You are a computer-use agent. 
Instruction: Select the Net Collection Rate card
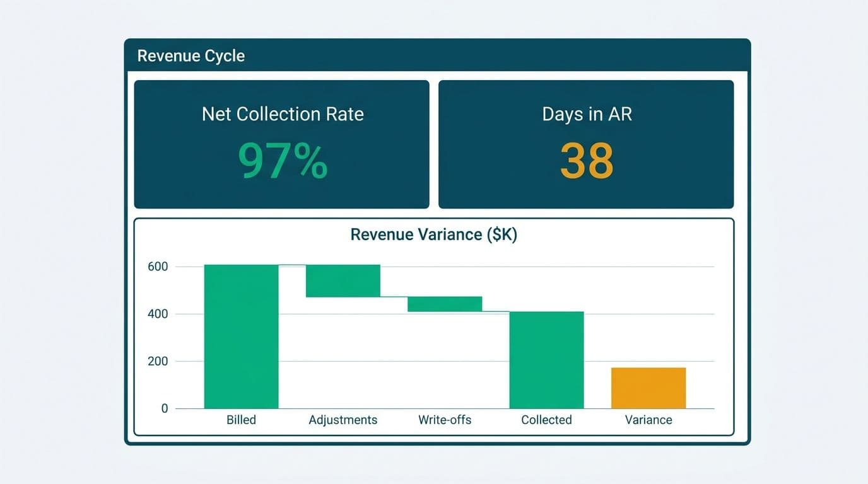coord(281,144)
